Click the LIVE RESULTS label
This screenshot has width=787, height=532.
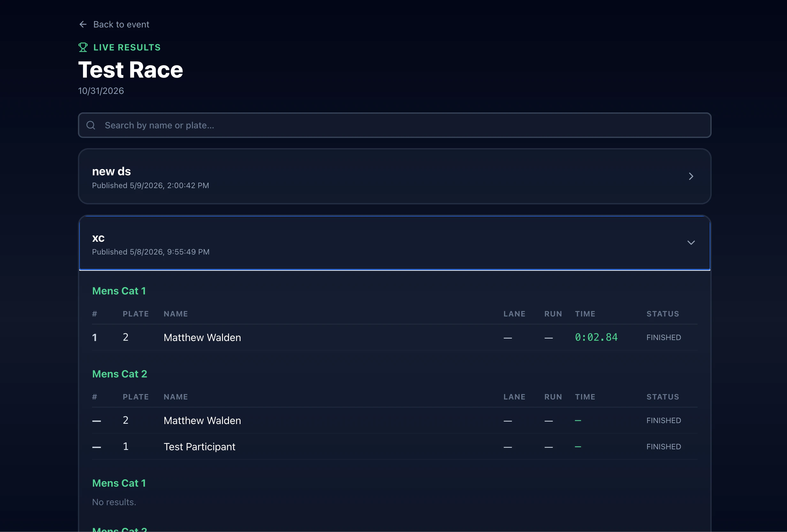pos(127,47)
